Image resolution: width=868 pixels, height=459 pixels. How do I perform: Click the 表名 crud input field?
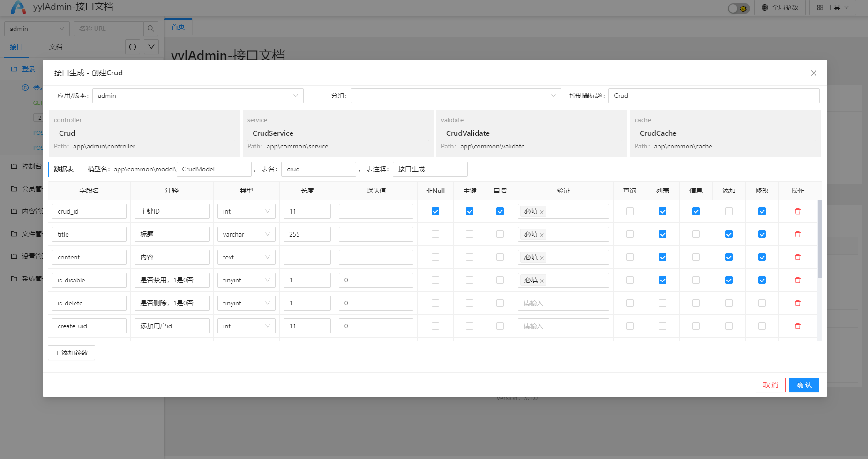(x=318, y=169)
